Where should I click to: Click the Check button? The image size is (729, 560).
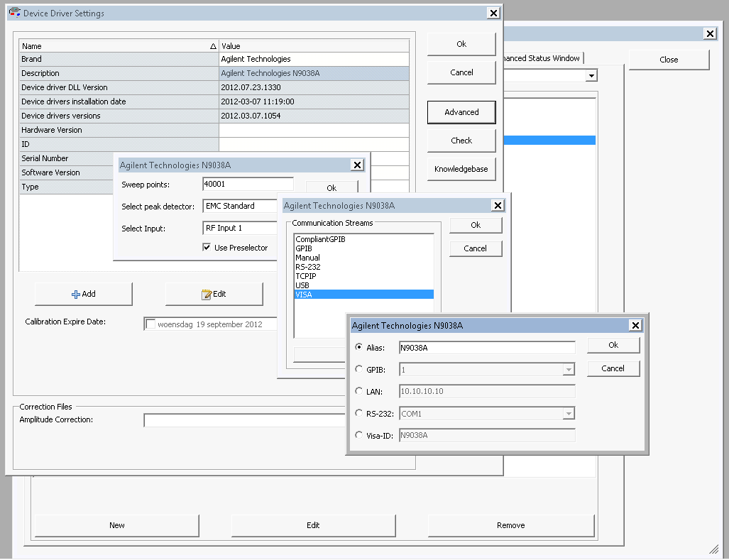[x=461, y=141]
